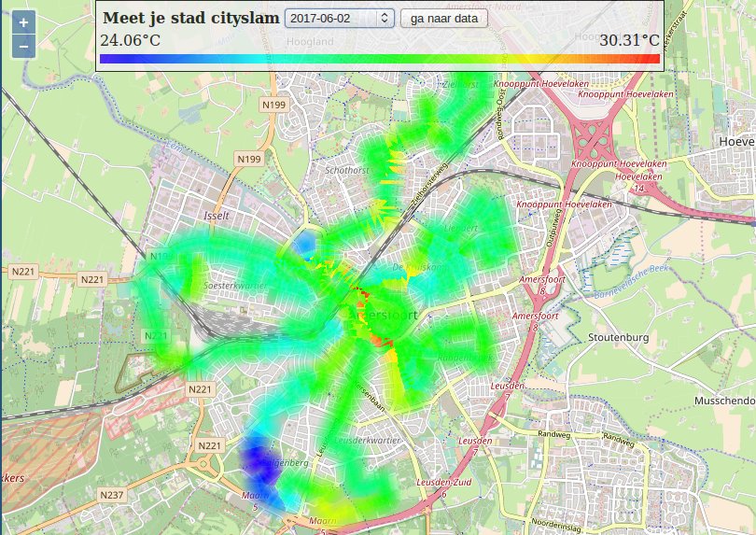The height and width of the screenshot is (535, 756).
Task: Zoom out with the minus button
Action: [23, 47]
